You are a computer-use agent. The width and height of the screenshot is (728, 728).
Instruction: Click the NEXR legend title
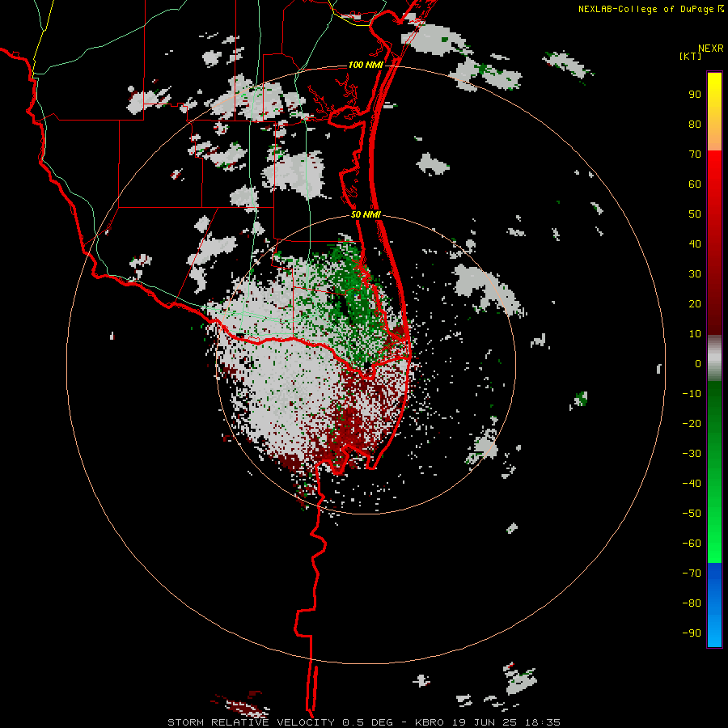tap(710, 49)
